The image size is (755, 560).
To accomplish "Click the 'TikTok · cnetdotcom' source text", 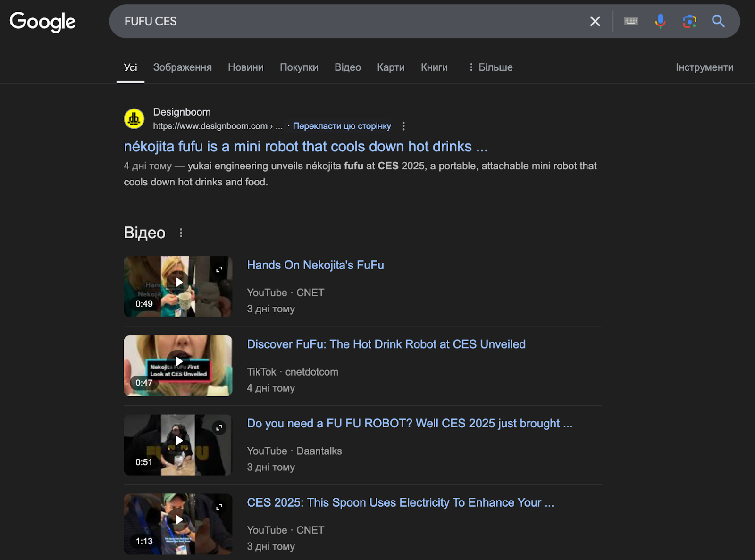I will click(x=293, y=372).
